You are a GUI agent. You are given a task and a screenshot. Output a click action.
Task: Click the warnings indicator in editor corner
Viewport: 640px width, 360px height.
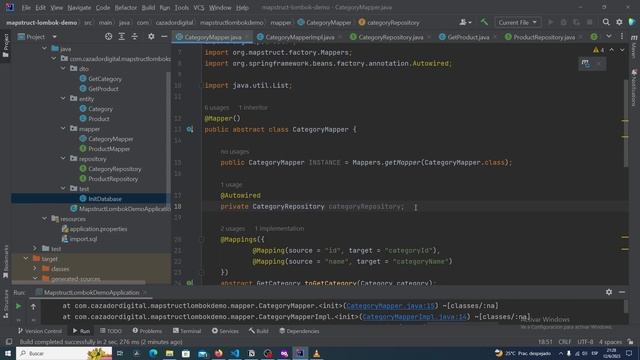[x=598, y=50]
